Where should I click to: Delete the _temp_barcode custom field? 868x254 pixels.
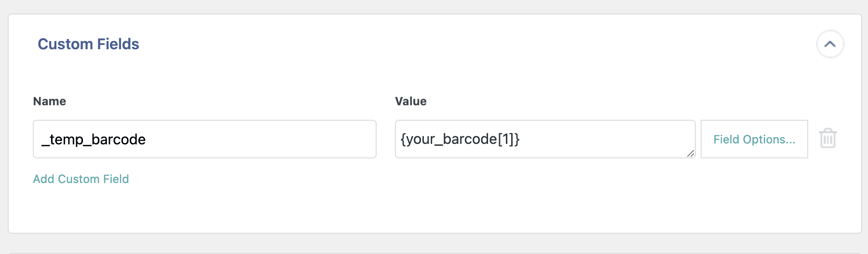pos(827,139)
